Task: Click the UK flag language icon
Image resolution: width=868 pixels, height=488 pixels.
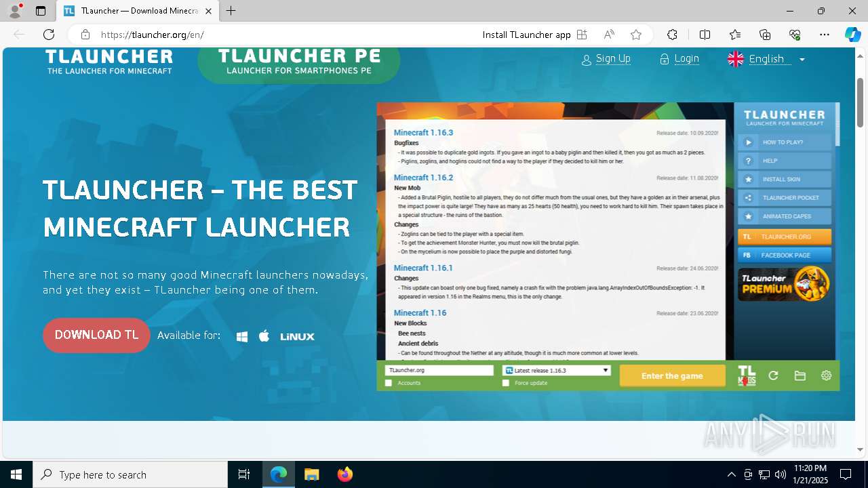Action: coord(736,59)
